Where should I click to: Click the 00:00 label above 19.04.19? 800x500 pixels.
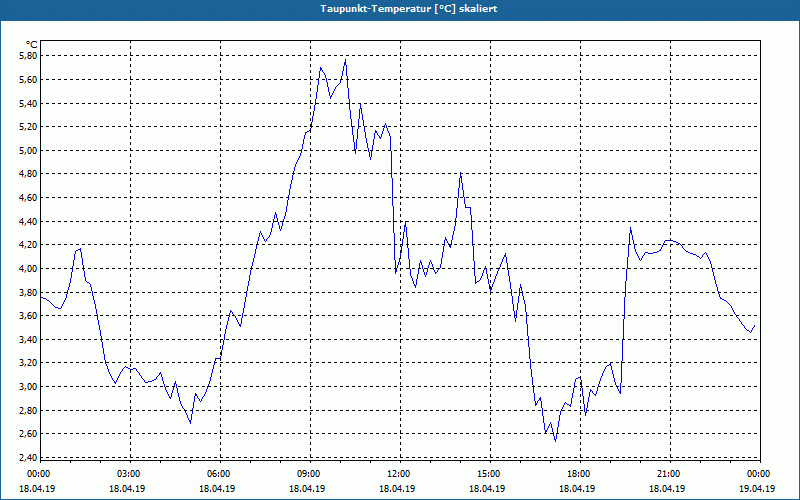(759, 474)
